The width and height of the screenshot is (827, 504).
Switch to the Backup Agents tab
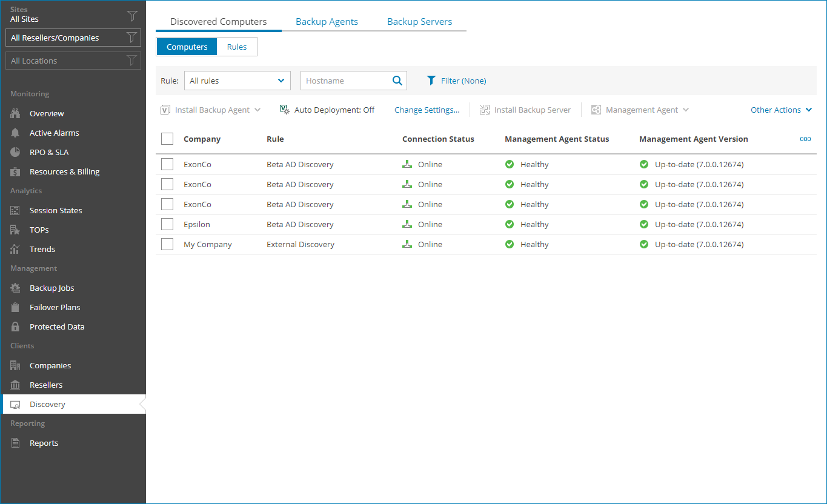(x=327, y=22)
